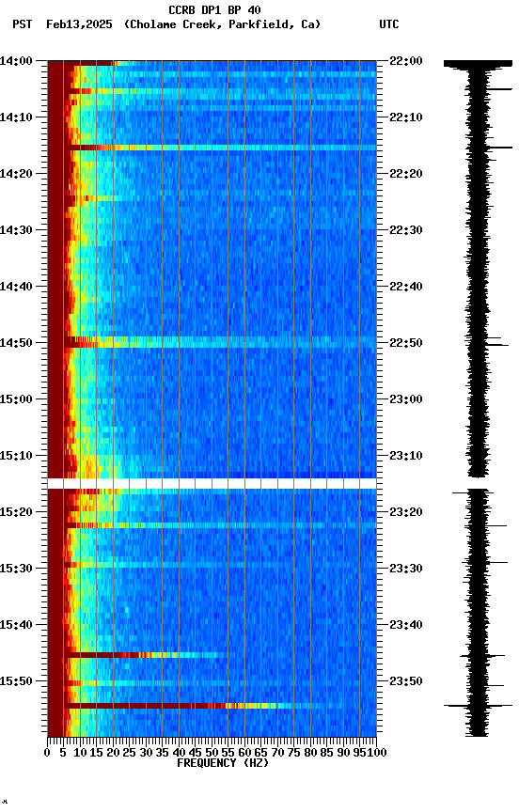Click the '15:10' PST time label

point(16,456)
